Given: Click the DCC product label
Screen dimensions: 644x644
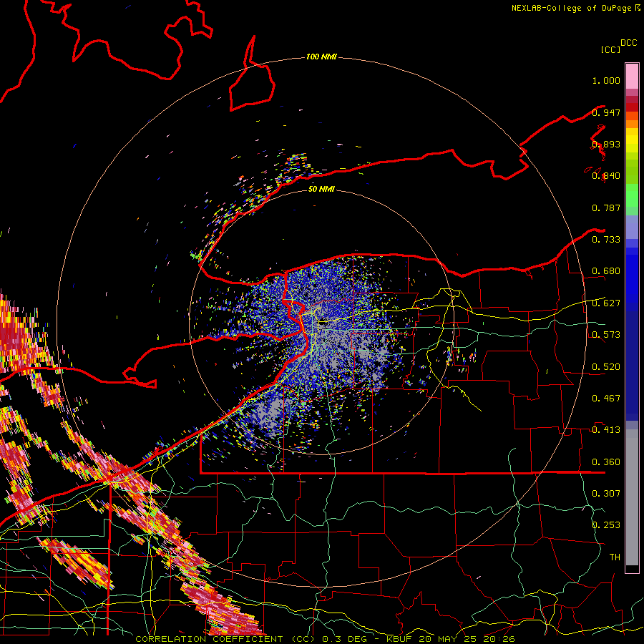Looking at the screenshot, I should [629, 43].
